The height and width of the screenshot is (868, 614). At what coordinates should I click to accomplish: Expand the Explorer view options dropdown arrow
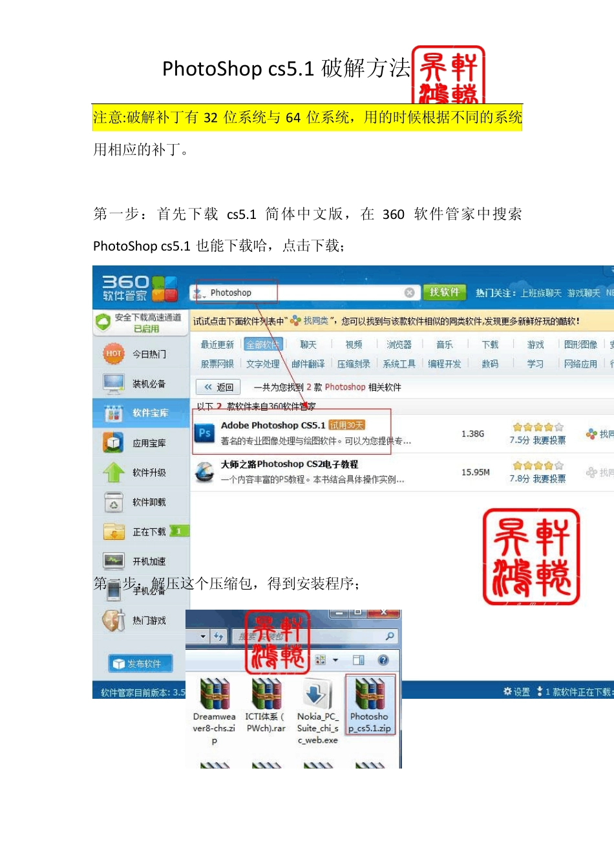point(335,660)
